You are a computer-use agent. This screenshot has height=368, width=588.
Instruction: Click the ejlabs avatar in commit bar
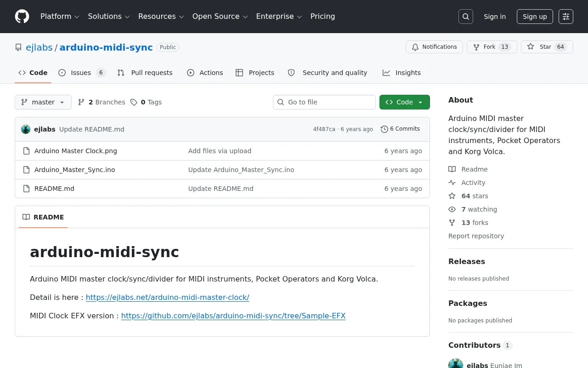point(26,129)
